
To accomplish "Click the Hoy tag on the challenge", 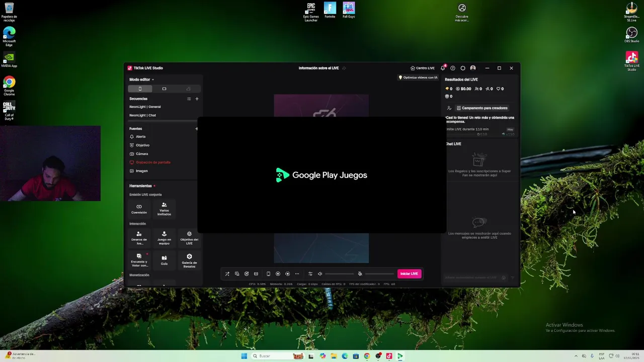I will 510,130.
